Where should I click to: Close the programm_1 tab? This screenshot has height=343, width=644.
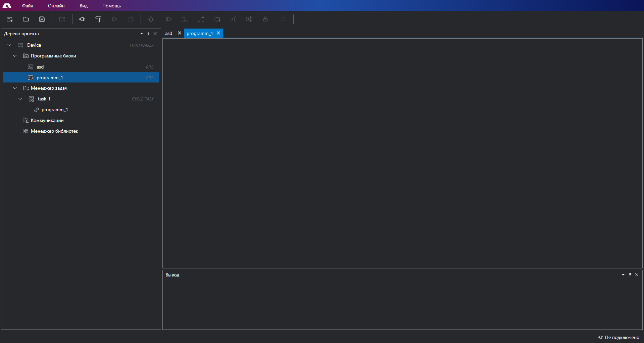coord(218,33)
